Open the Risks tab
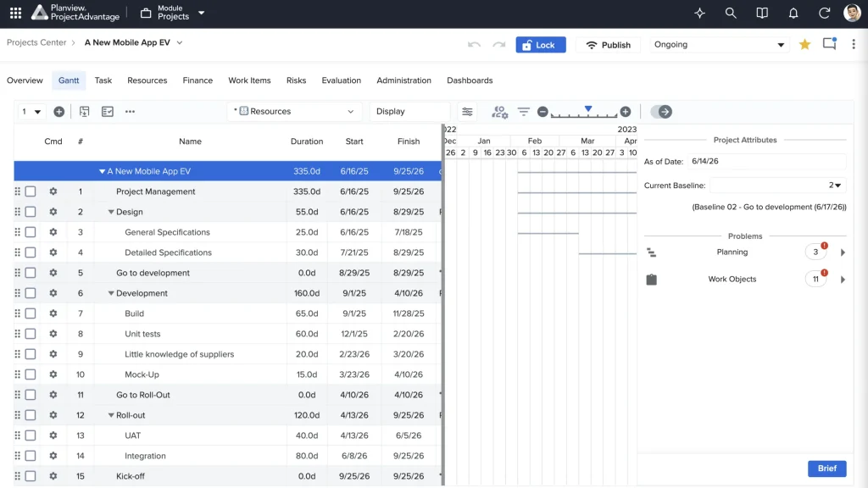Viewport: 868px width, 488px height. pyautogui.click(x=296, y=80)
